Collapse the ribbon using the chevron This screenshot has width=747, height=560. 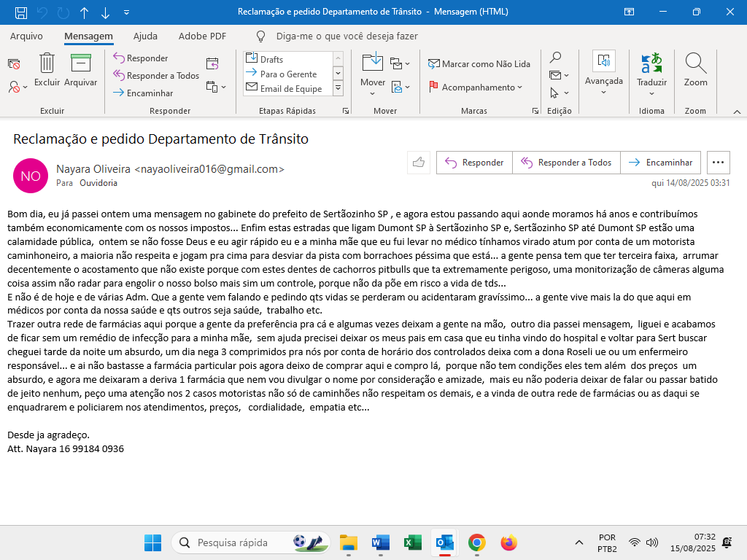pos(736,112)
